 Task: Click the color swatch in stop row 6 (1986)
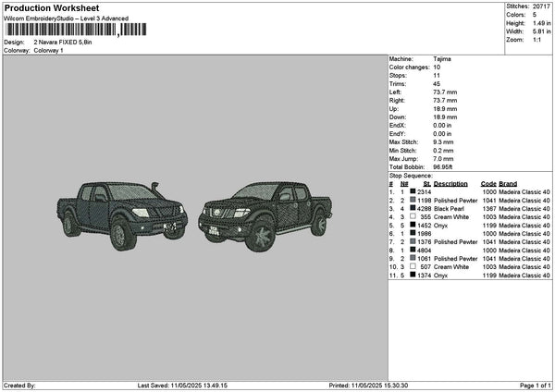(413, 233)
